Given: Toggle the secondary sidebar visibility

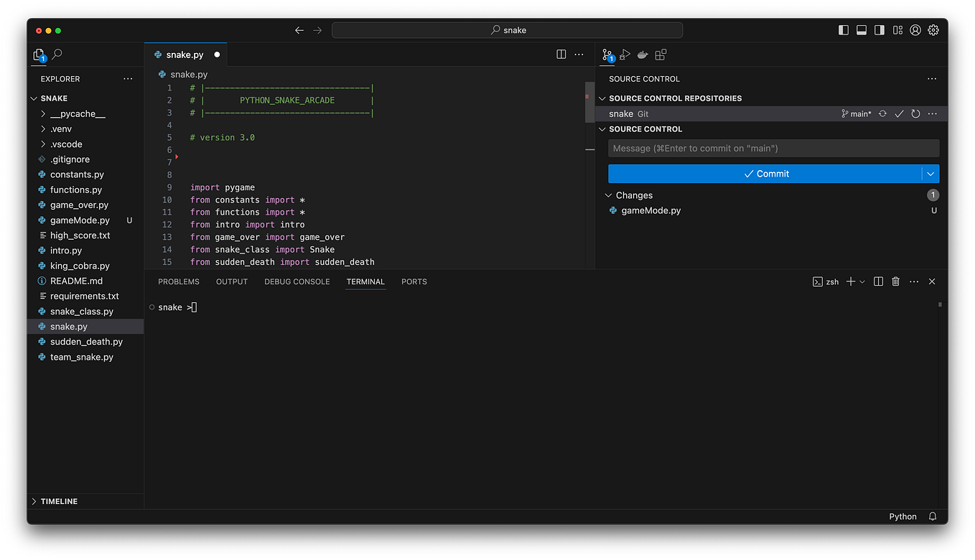Looking at the screenshot, I should 879,29.
